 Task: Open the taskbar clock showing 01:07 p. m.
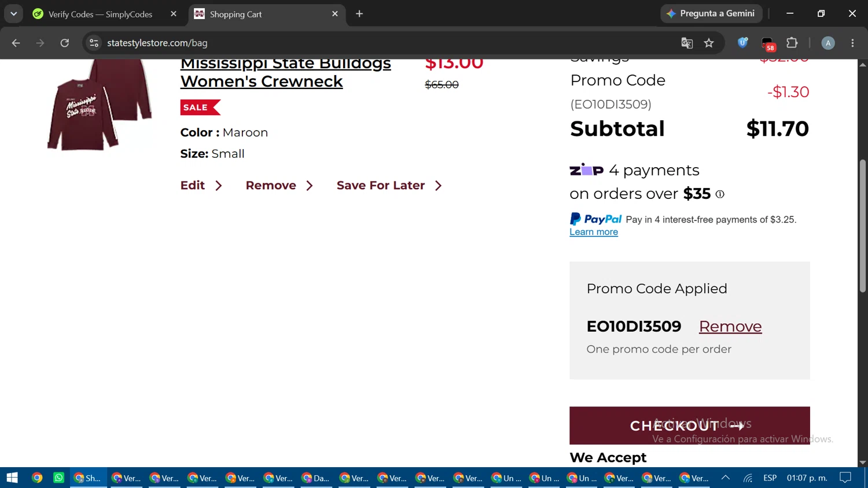807,478
